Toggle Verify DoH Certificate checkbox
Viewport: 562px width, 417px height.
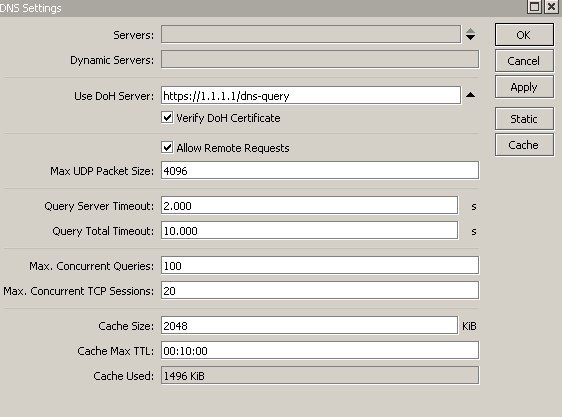[x=167, y=118]
